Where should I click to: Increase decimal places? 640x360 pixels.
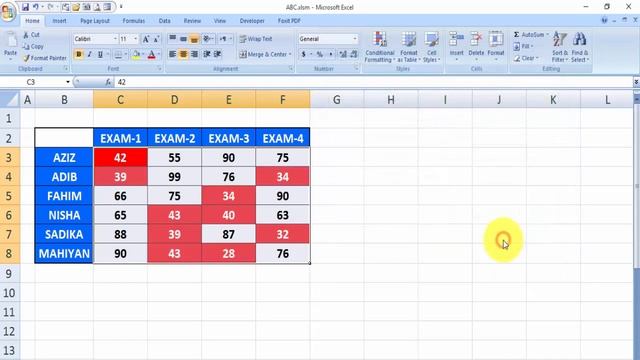click(343, 54)
